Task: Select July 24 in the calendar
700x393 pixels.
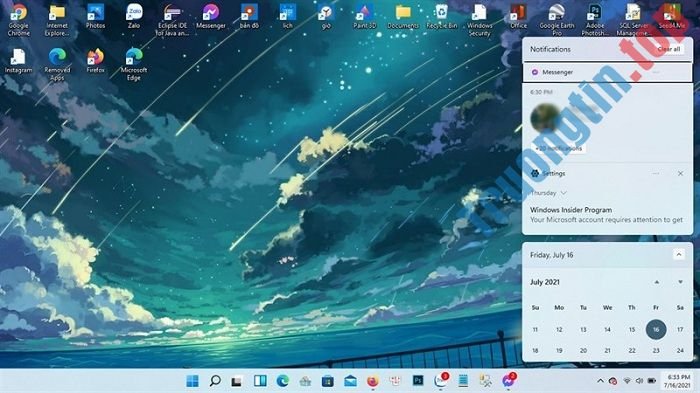Action: tap(680, 351)
